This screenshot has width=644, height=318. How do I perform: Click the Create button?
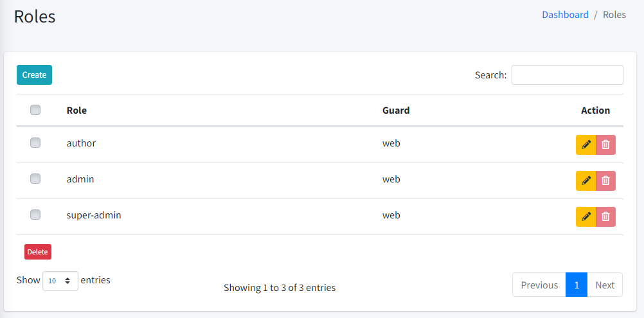point(35,75)
